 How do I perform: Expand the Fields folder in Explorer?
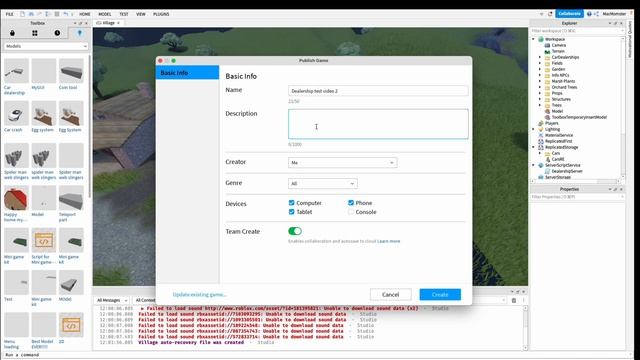point(540,63)
